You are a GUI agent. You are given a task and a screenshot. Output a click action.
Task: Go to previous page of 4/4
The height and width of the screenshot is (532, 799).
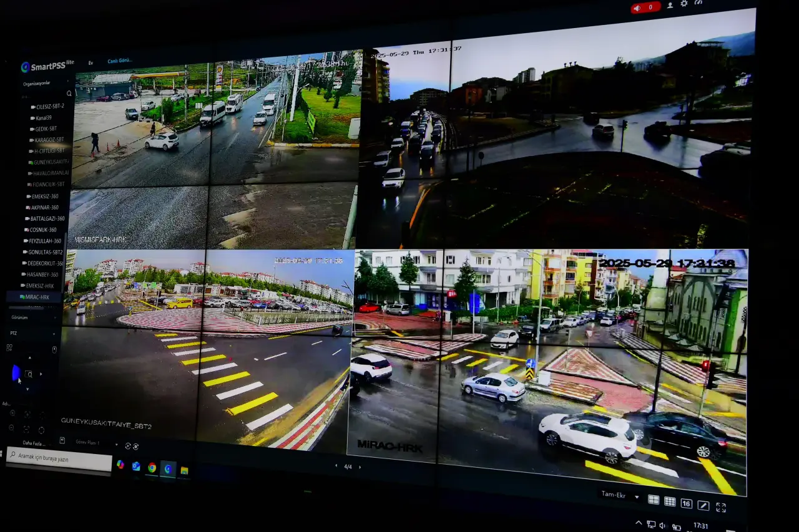[336, 465]
